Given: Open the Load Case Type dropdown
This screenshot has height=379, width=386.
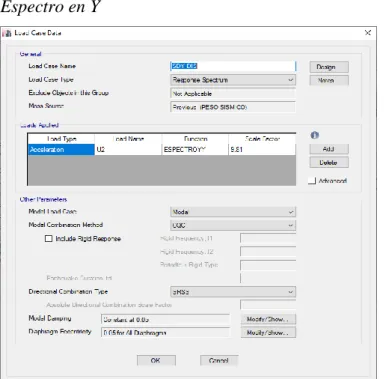Looking at the screenshot, I should point(233,80).
